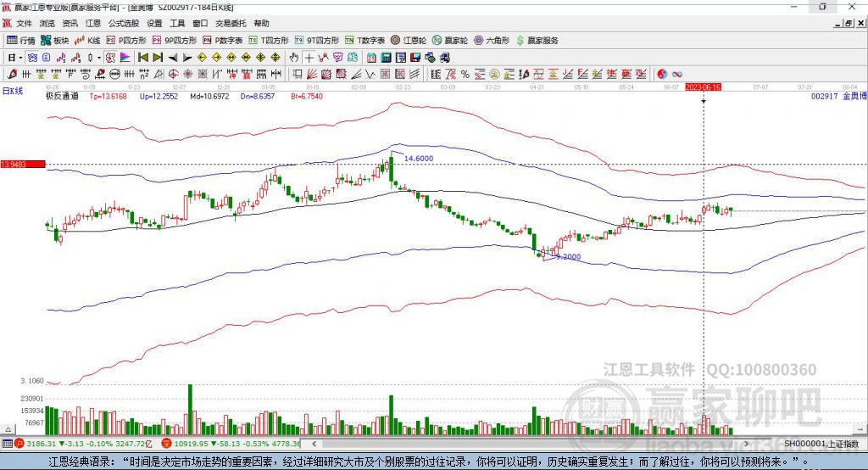Click the 002917 stock code label

(824, 96)
